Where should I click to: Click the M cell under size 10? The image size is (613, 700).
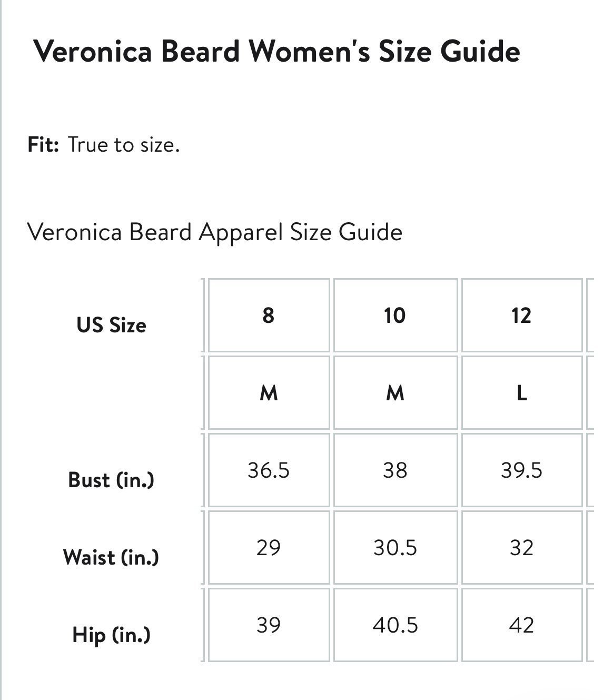[395, 392]
